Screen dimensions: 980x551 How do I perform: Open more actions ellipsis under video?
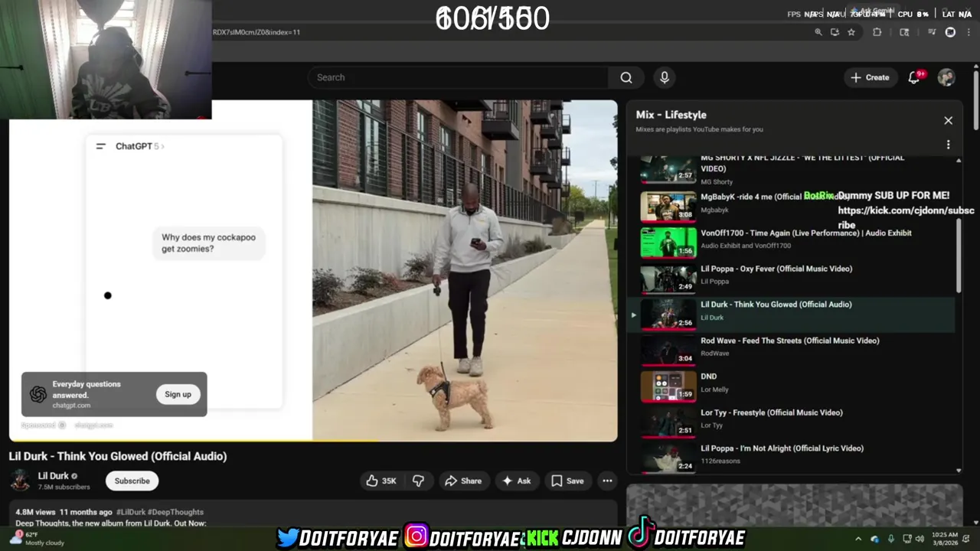pos(607,481)
